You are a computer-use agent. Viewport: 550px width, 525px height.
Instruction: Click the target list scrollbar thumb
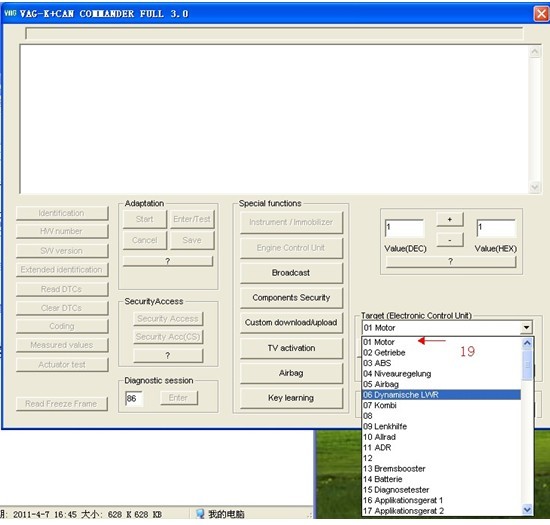(x=527, y=365)
